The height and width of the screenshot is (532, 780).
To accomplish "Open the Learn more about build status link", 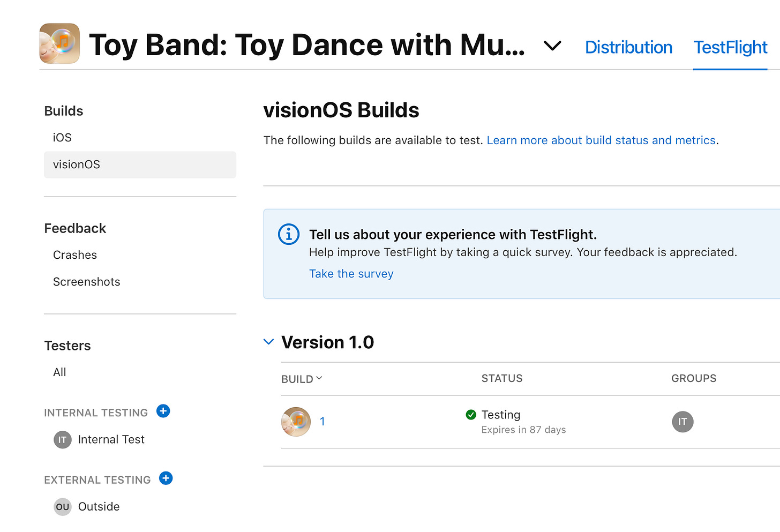I will 601,140.
